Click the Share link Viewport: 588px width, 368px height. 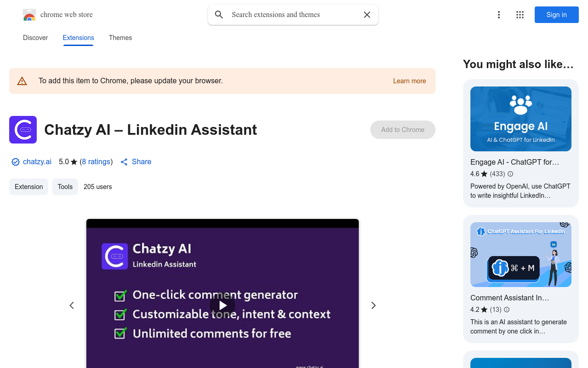[136, 162]
